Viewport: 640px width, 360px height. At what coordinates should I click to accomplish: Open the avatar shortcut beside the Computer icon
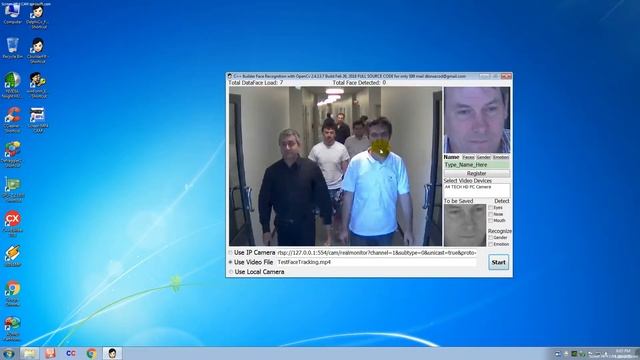[x=38, y=16]
